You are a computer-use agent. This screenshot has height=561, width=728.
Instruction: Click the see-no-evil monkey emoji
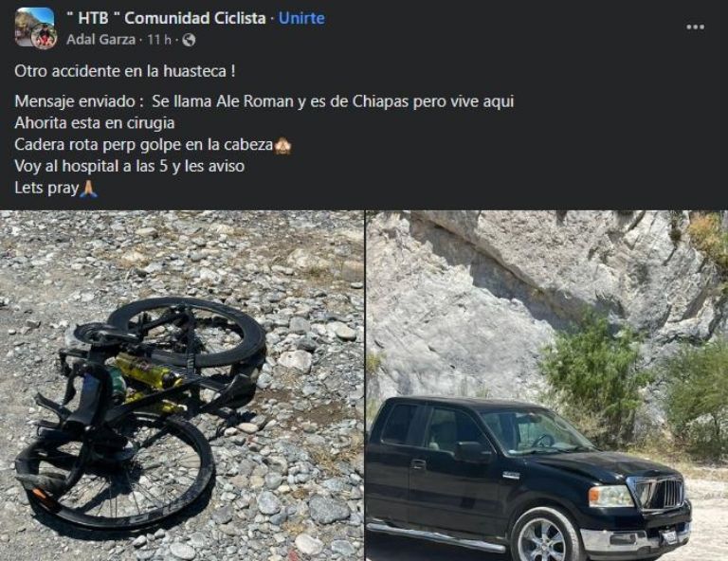pos(282,146)
